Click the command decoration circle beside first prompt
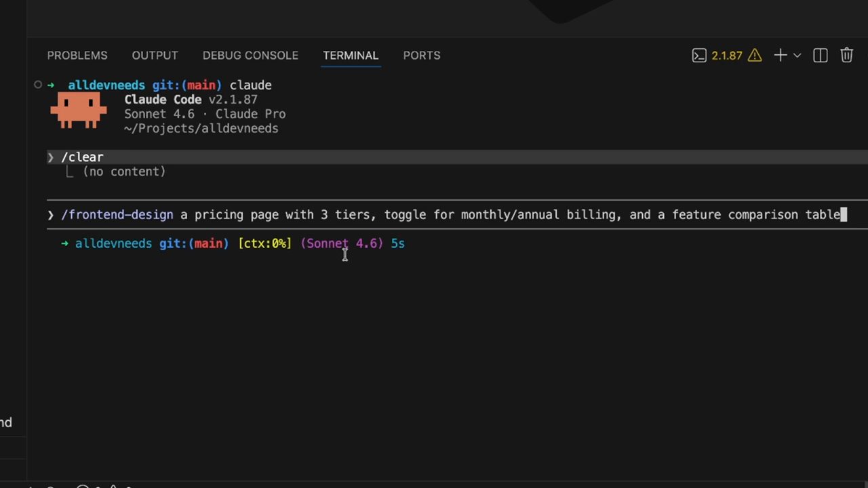Image resolution: width=868 pixels, height=488 pixels. click(x=38, y=85)
